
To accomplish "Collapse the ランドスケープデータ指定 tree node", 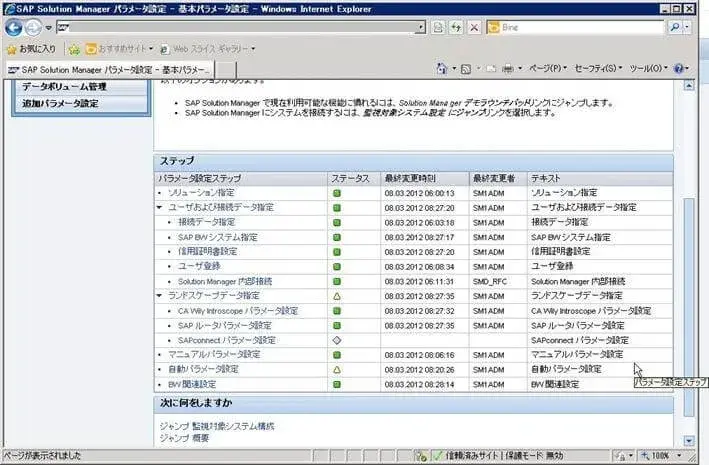I will 159,296.
